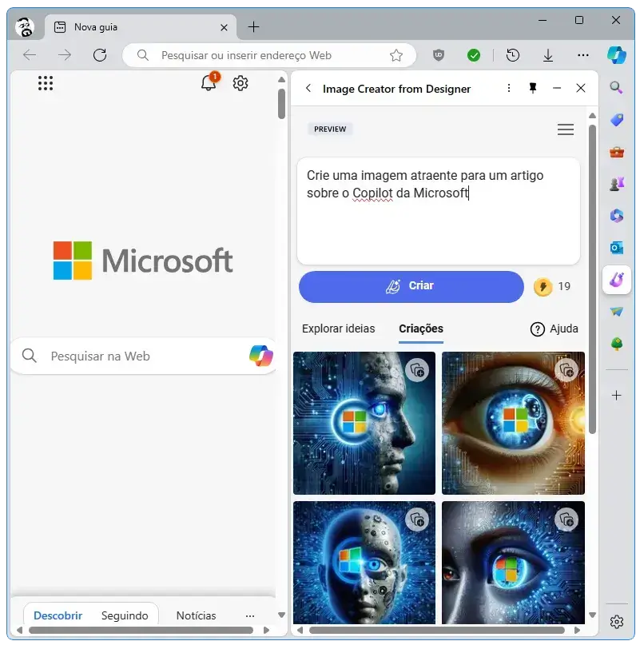
Task: Open sidebar Outlook icon
Action: coord(616,248)
